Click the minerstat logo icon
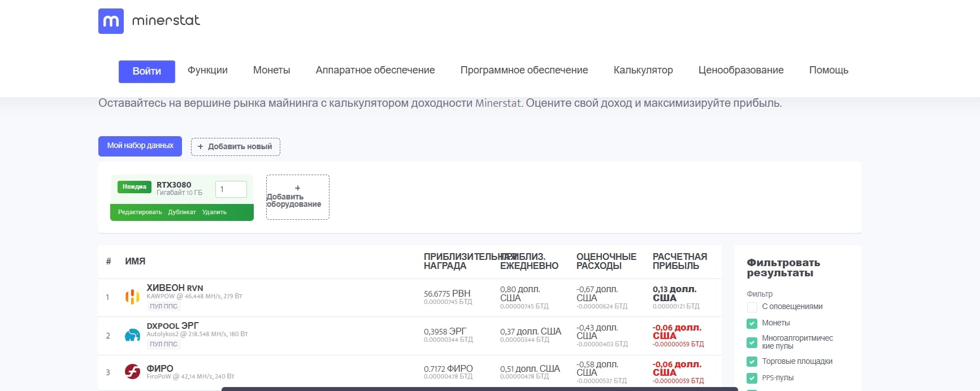The height and width of the screenshot is (391, 980). click(111, 21)
